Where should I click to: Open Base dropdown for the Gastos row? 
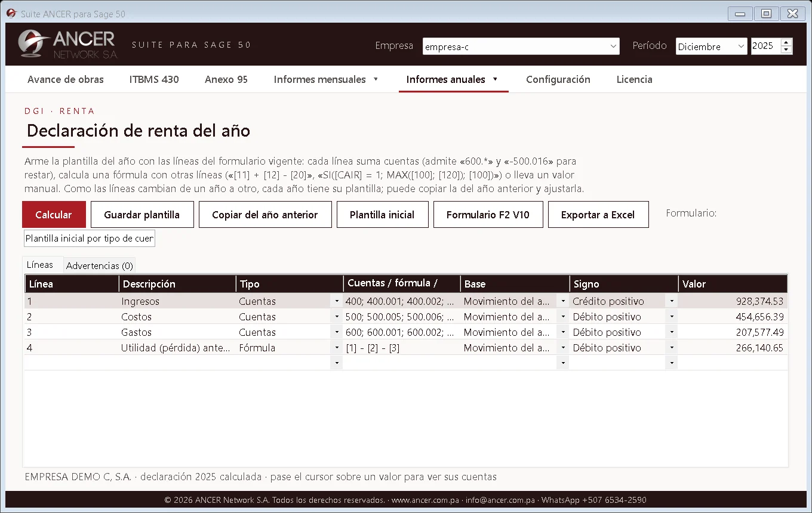[x=563, y=332]
